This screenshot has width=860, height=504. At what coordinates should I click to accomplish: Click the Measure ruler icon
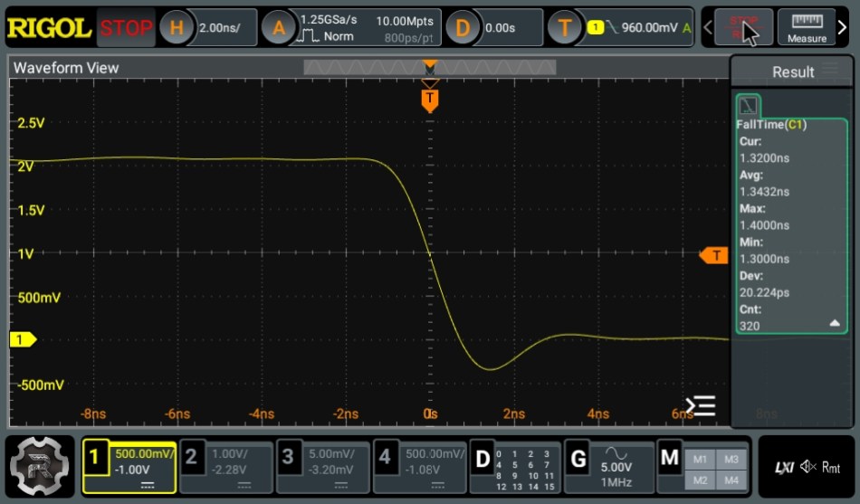807,27
